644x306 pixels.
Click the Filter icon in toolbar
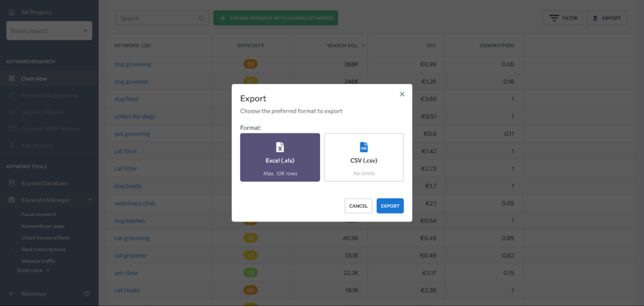point(554,18)
